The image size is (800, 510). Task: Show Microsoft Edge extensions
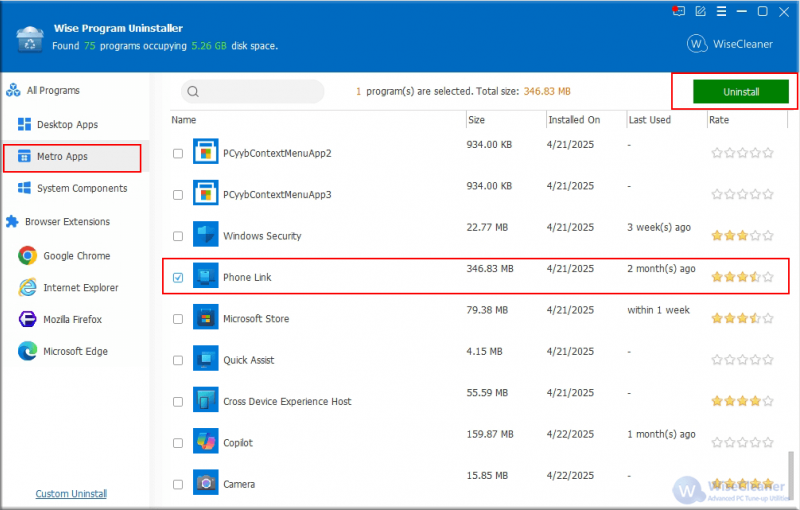[x=76, y=351]
